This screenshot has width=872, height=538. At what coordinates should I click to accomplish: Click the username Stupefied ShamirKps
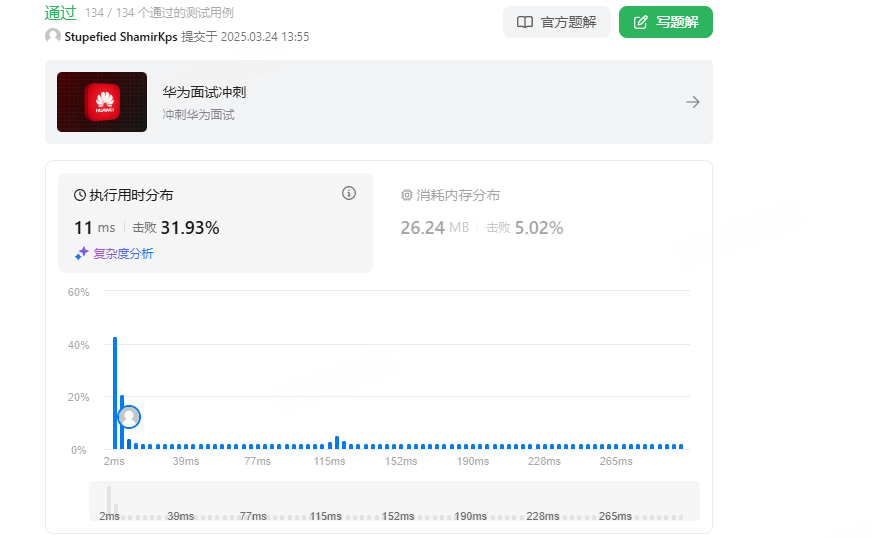pos(121,37)
